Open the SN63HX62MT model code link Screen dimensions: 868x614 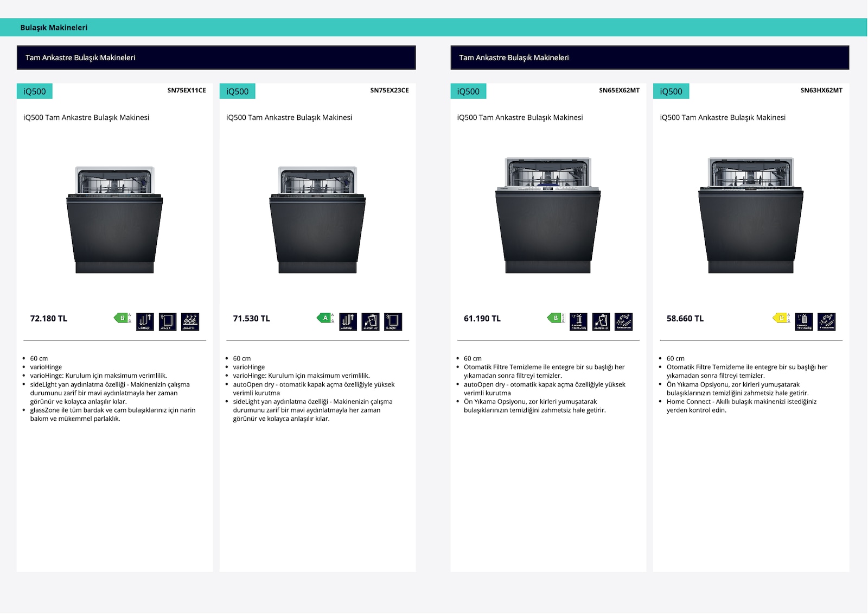tap(821, 91)
